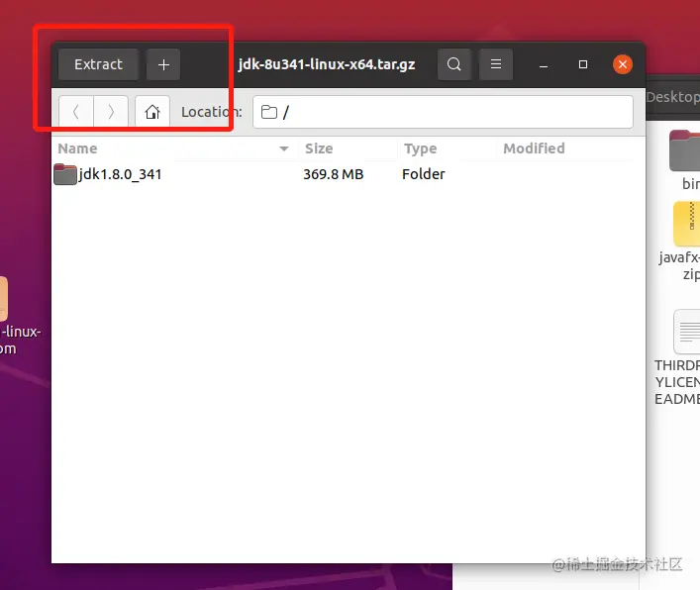700x590 pixels.
Task: Click the 369.8 MB size value
Action: (334, 174)
